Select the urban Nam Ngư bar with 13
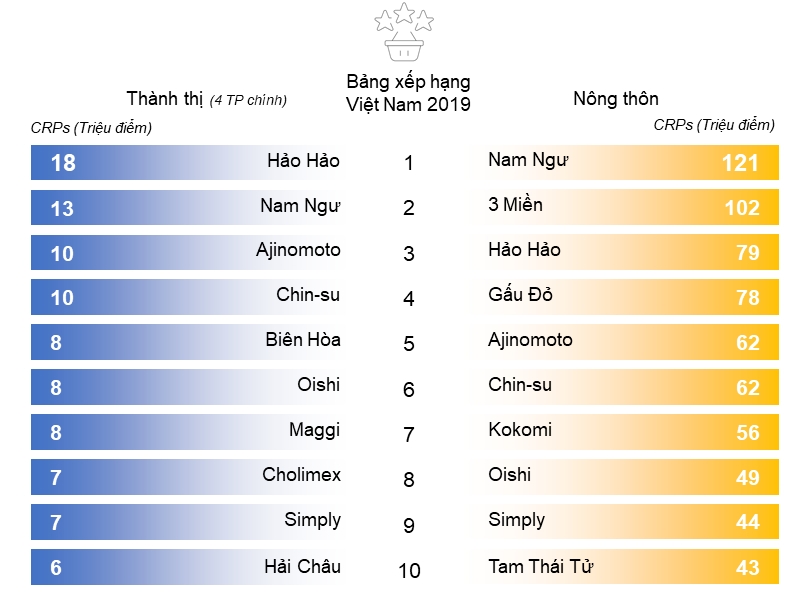Viewport: 810px width, 609px height. click(187, 207)
